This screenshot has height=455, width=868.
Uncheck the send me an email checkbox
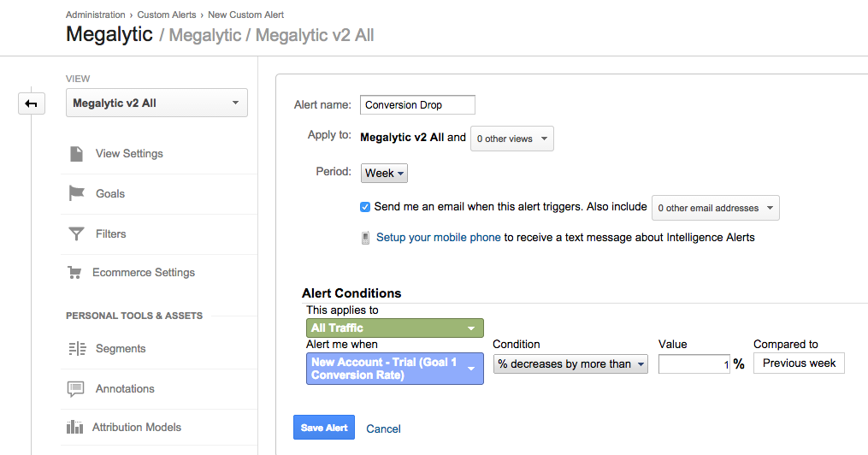point(366,207)
